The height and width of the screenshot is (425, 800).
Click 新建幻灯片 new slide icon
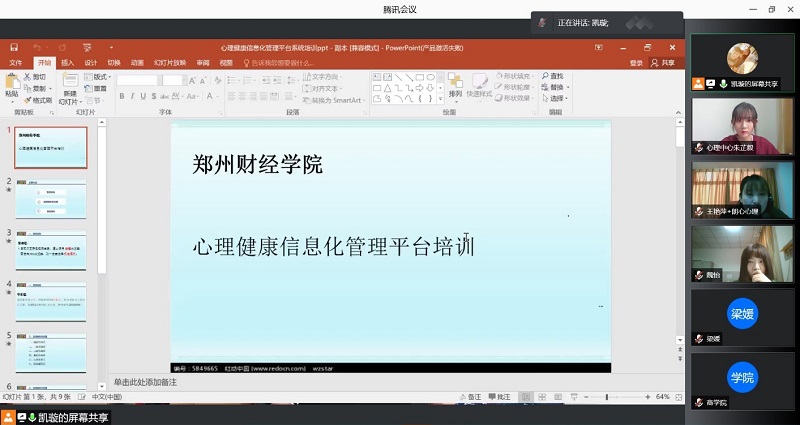point(70,81)
